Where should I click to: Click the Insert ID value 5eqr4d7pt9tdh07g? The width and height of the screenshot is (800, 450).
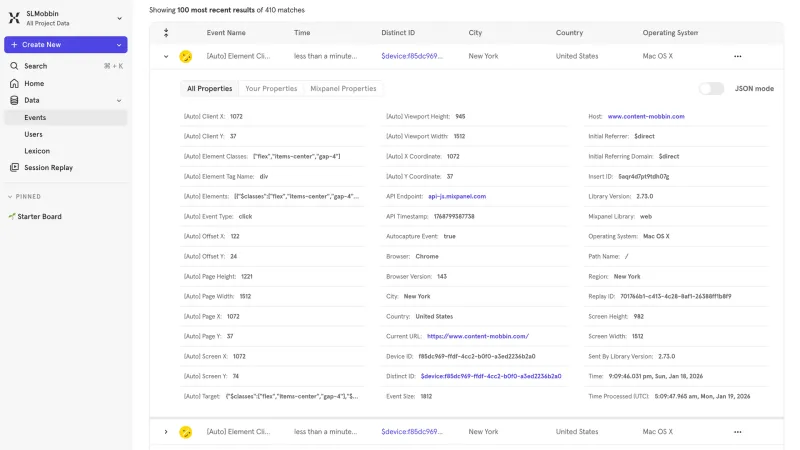point(643,177)
